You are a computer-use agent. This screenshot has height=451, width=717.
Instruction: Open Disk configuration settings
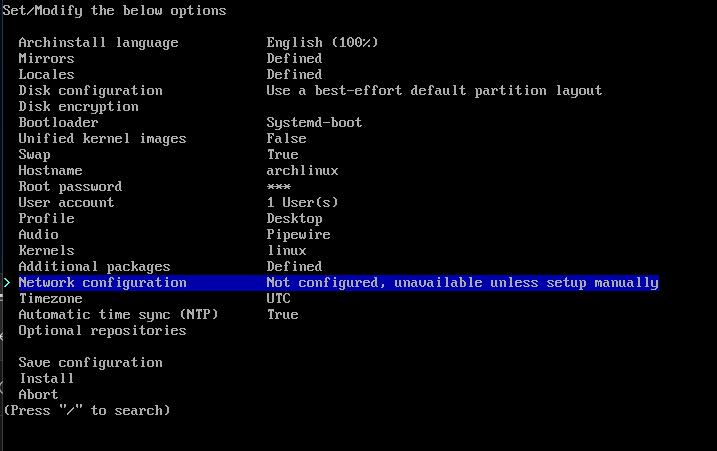click(91, 91)
